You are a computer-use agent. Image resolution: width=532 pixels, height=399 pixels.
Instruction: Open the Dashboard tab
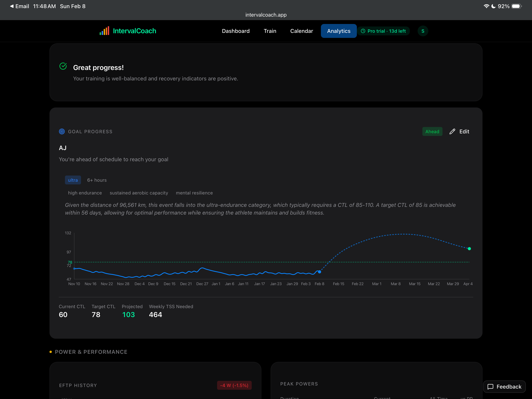pyautogui.click(x=235, y=31)
